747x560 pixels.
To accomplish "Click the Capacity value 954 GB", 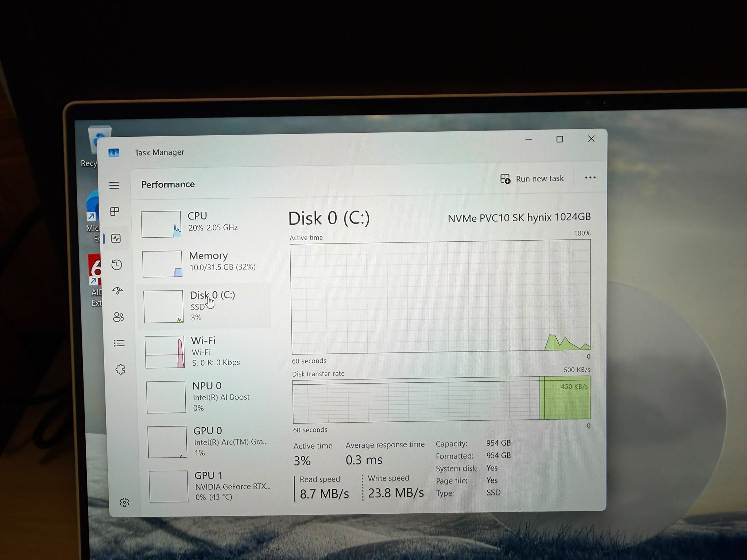I will point(499,443).
